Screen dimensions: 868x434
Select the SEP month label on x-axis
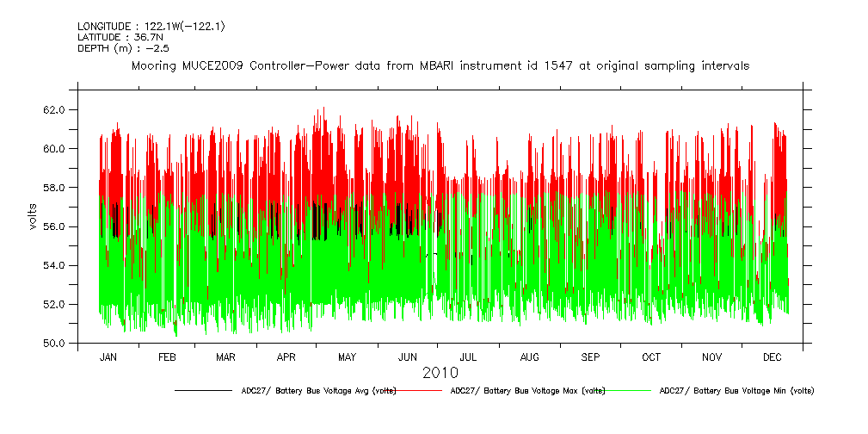point(591,356)
